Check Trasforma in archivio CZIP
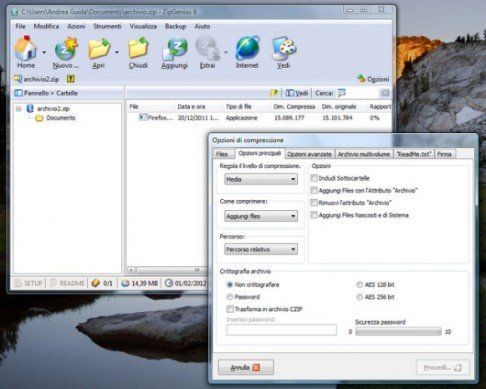 tap(230, 309)
